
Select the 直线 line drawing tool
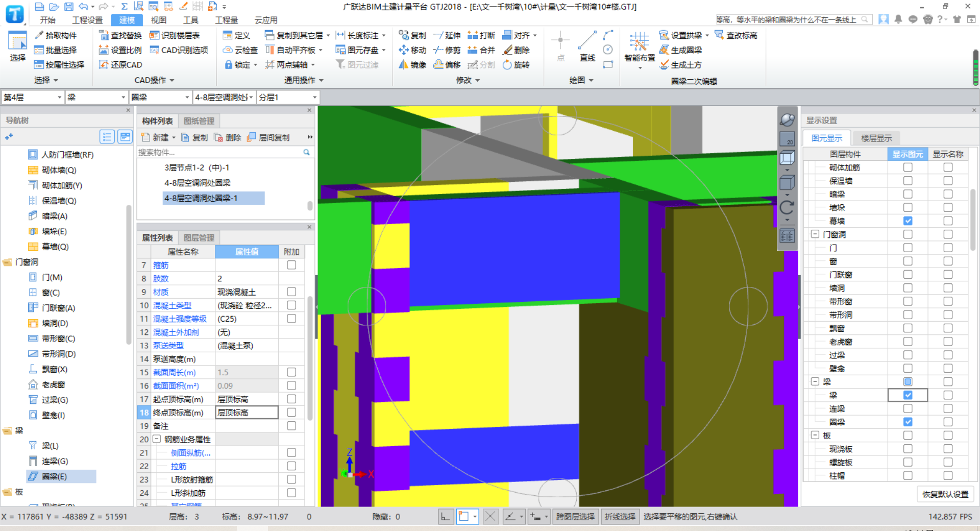click(x=587, y=46)
